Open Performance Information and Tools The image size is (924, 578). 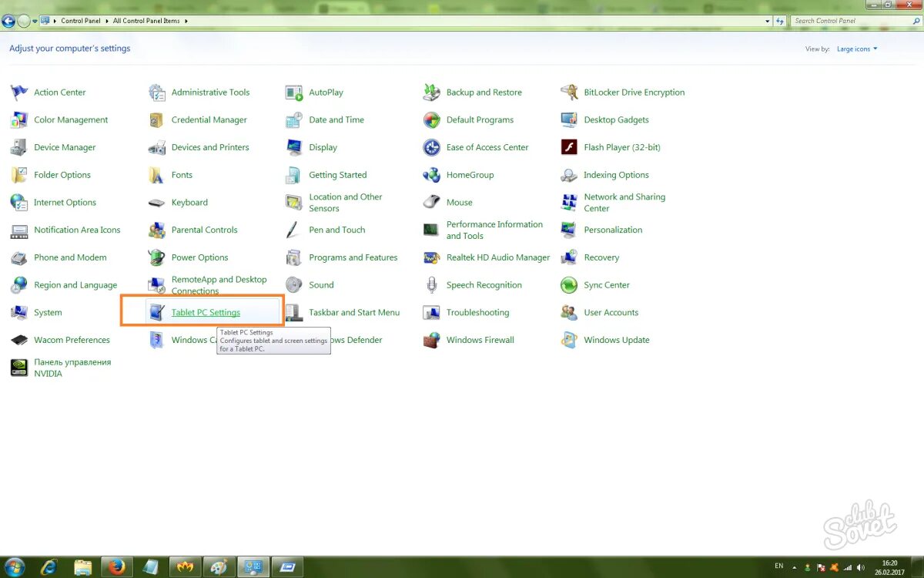click(x=494, y=230)
